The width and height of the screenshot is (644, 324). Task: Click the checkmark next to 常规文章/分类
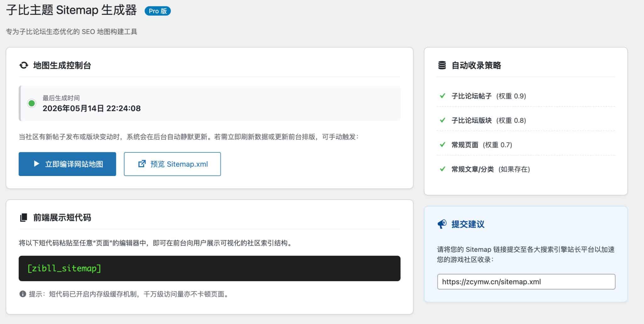(442, 169)
